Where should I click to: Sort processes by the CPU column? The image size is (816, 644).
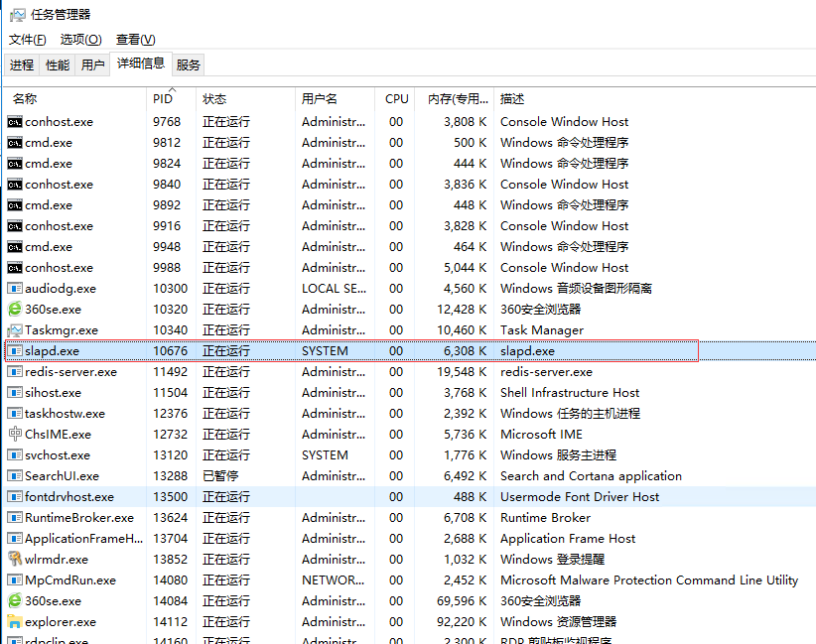tap(396, 98)
